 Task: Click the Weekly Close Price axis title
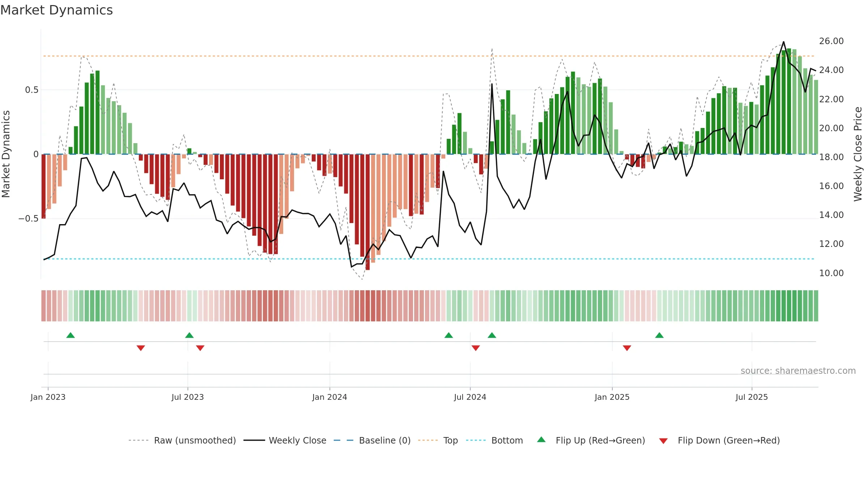(x=858, y=154)
